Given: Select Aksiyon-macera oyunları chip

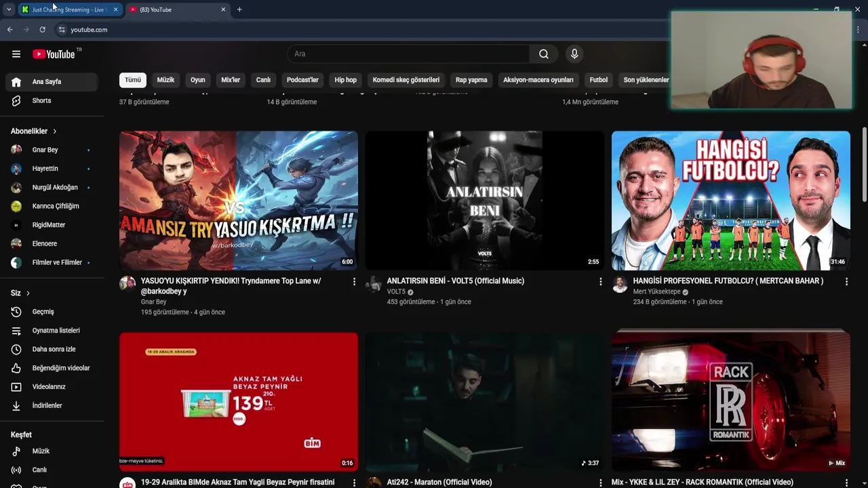Looking at the screenshot, I should pos(538,80).
